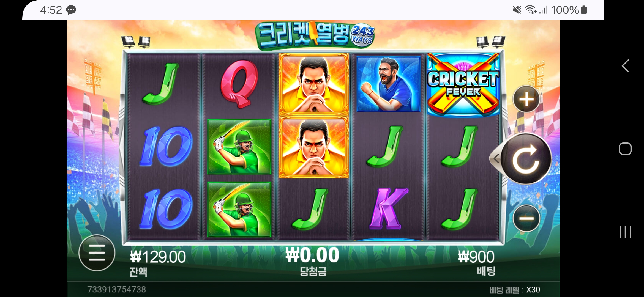Expand the arrow beside the spin button
The width and height of the screenshot is (644, 297).
pos(496,159)
